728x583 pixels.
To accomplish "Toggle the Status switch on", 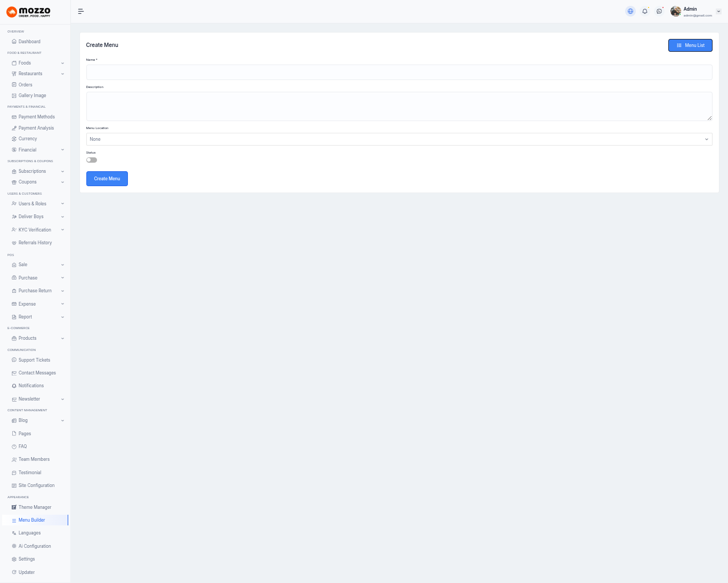I will pyautogui.click(x=92, y=160).
